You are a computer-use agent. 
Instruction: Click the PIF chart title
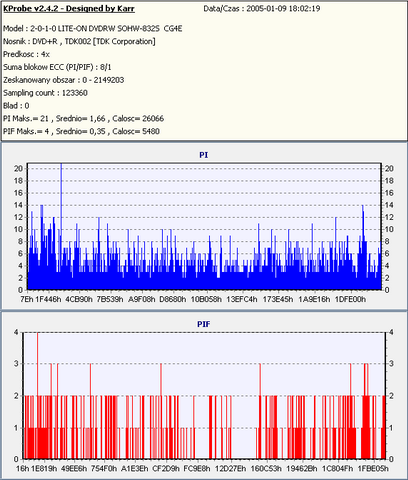coord(204,324)
